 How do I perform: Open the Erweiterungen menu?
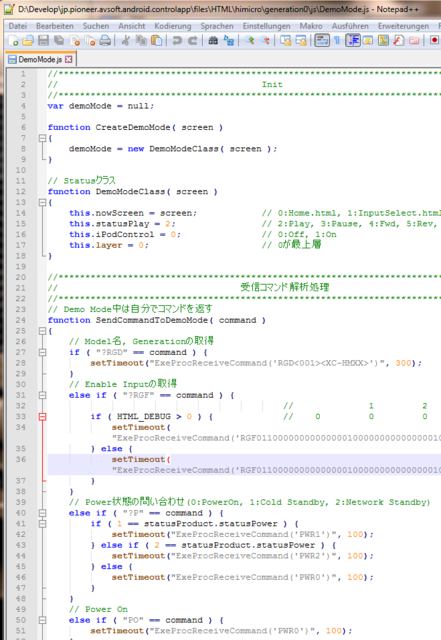[403, 26]
